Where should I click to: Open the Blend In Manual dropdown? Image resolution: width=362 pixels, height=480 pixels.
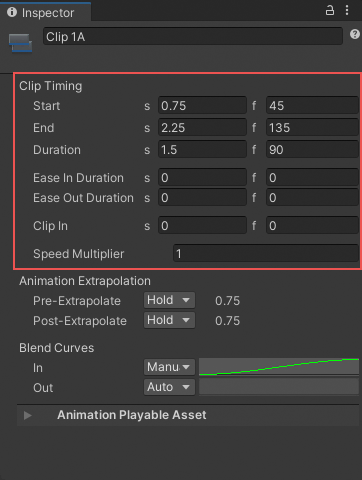point(169,367)
